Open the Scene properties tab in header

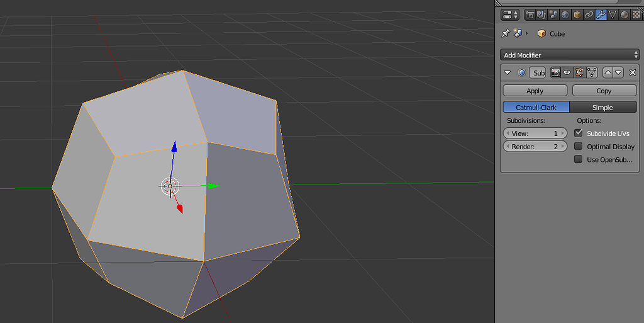tap(553, 15)
